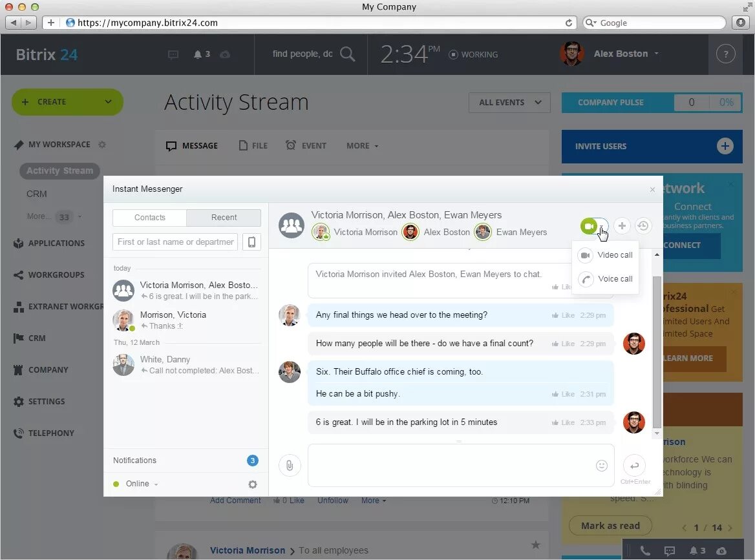755x560 pixels.
Task: Start a video call with green camera button
Action: pos(588,226)
